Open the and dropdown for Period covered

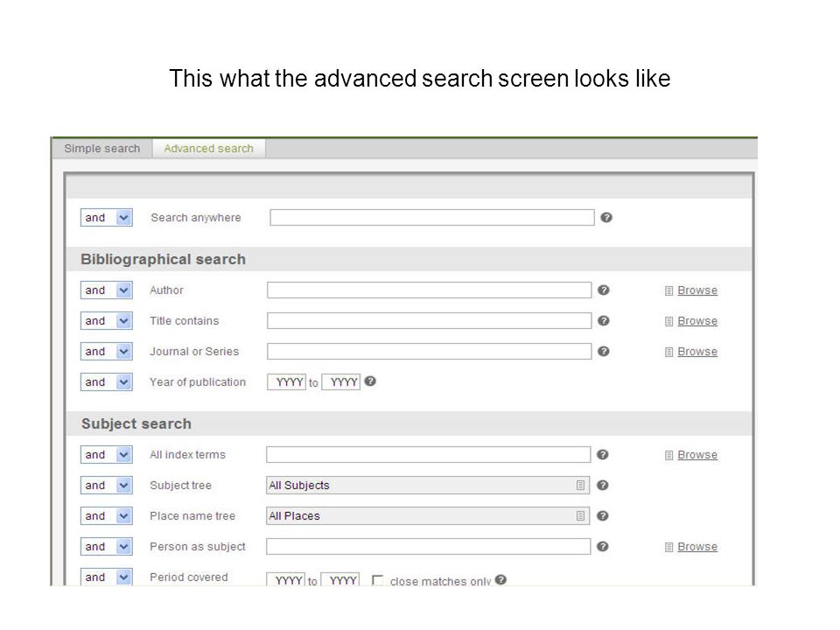pos(106,577)
